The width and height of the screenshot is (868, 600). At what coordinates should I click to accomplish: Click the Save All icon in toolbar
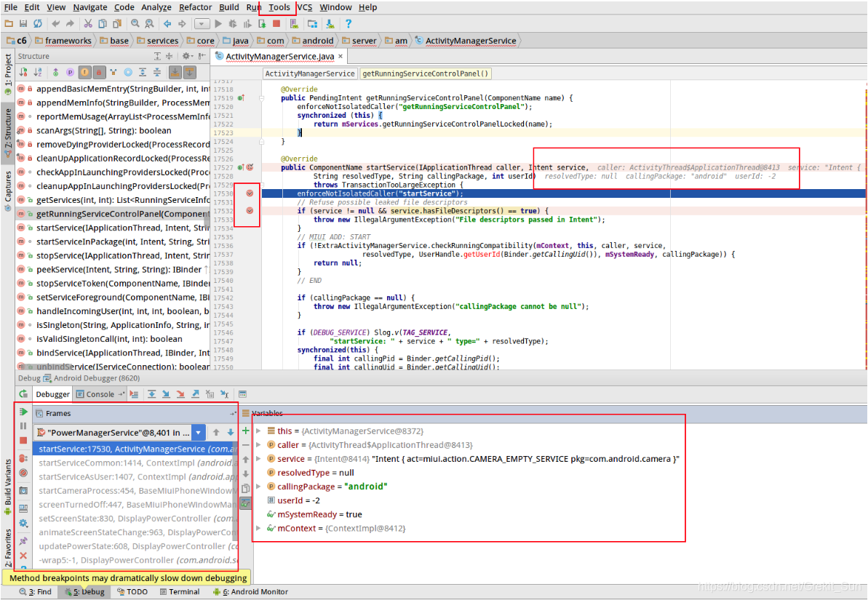[23, 24]
